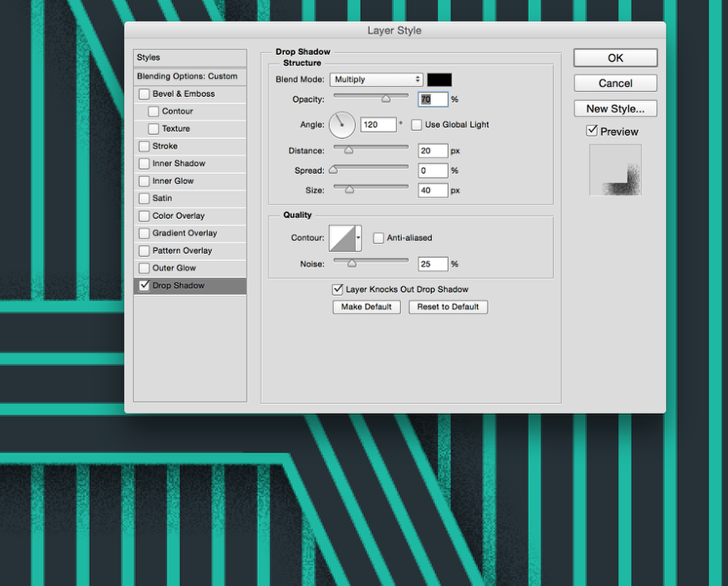Screen dimensions: 728x586
Task: Enable the Use Global Light checkbox
Action: (x=417, y=124)
